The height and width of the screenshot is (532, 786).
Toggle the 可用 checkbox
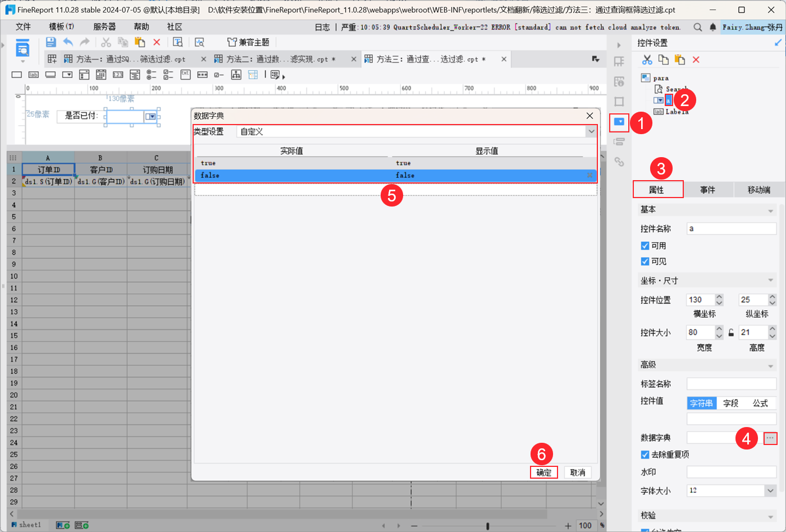[x=645, y=246]
